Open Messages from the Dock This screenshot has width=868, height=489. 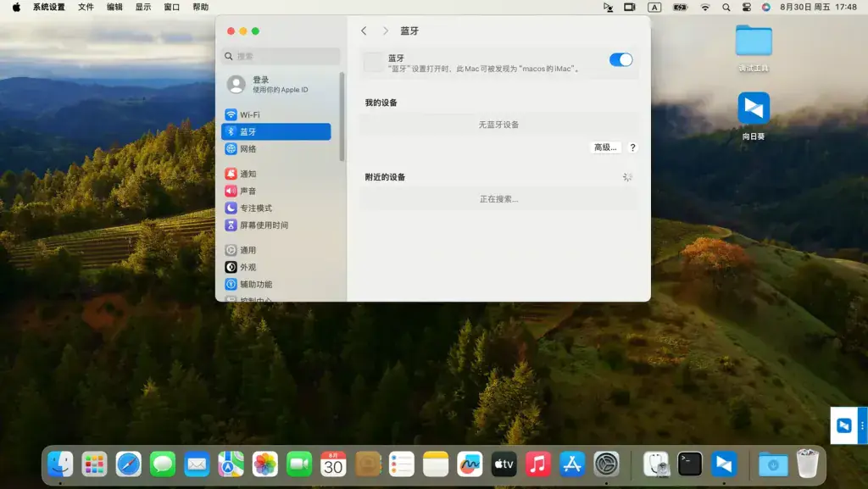[163, 464]
